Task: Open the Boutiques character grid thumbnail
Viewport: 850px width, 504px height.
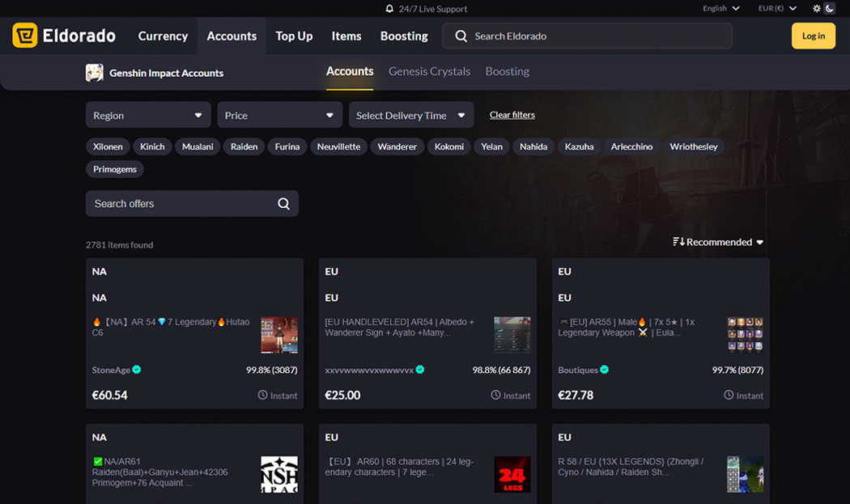Action: pos(746,335)
